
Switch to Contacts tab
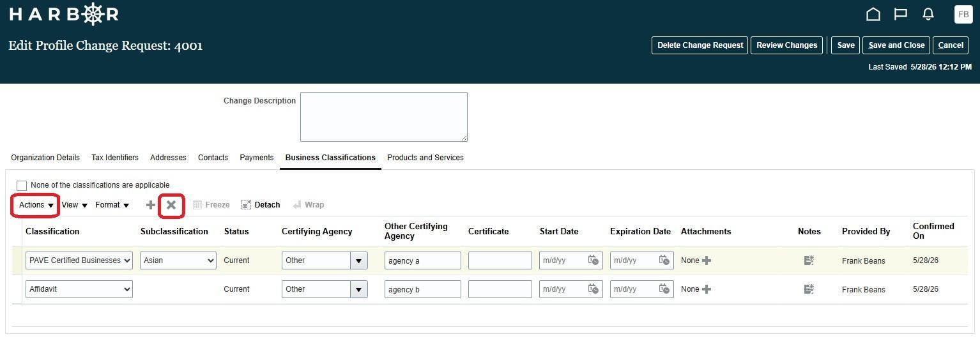213,158
